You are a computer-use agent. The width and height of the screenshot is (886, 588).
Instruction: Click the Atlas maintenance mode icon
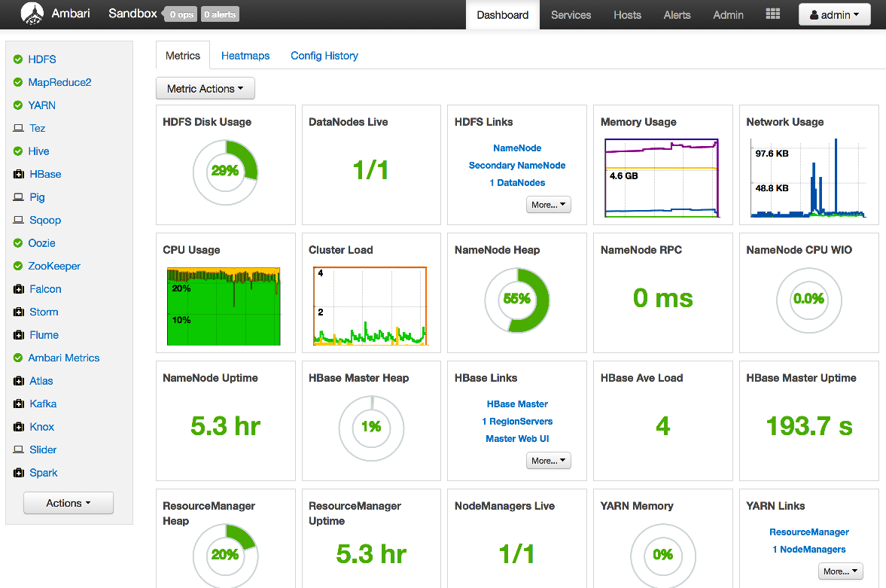pos(19,381)
